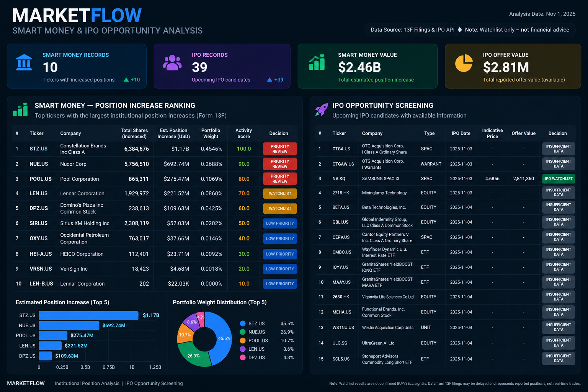Click the yellow pie icon in IPO Offer Value
The width and height of the screenshot is (588, 392).
(464, 63)
